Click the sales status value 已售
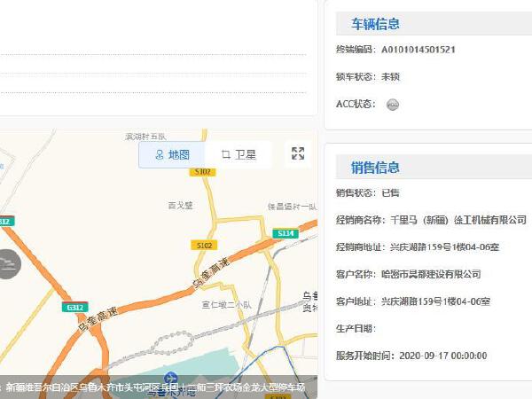The width and height of the screenshot is (532, 399). tap(390, 192)
